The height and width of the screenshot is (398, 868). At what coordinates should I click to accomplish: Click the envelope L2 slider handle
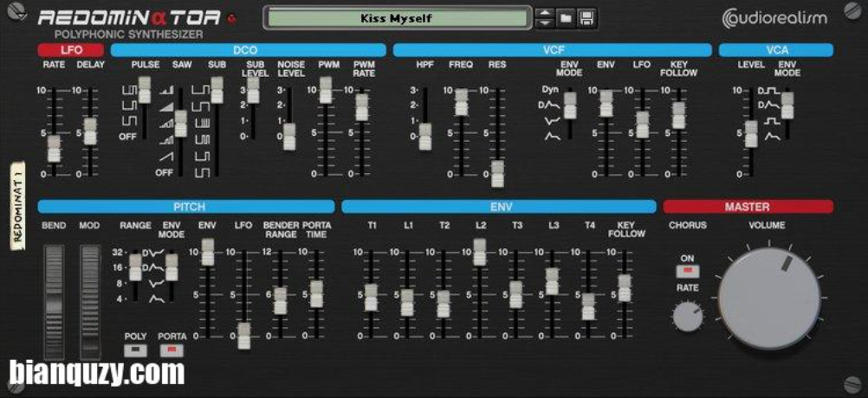(479, 252)
